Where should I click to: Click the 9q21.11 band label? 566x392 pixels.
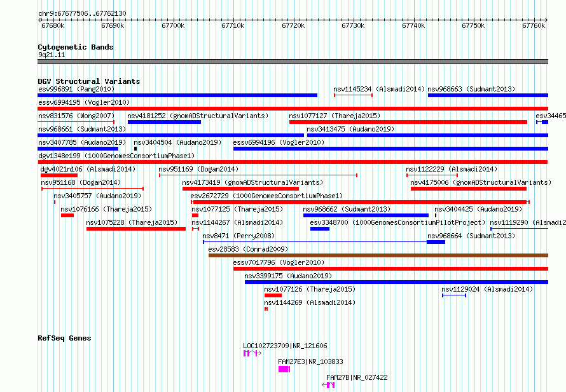tap(52, 55)
